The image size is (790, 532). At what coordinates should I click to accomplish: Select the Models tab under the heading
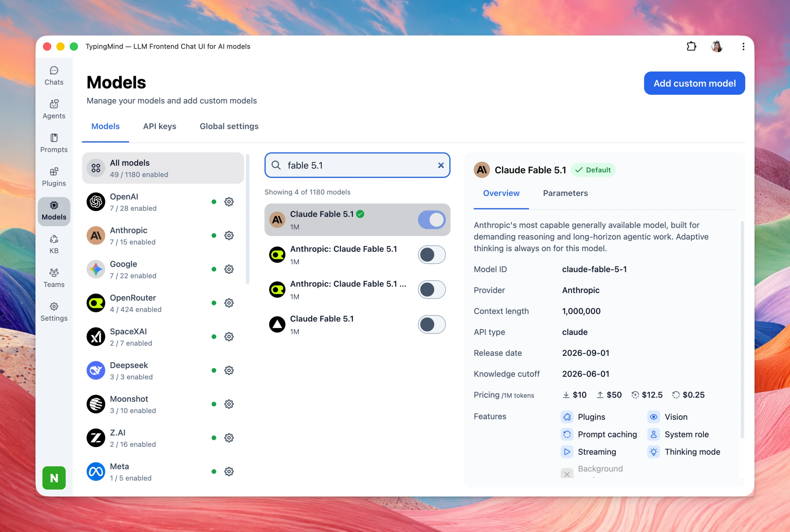105,126
